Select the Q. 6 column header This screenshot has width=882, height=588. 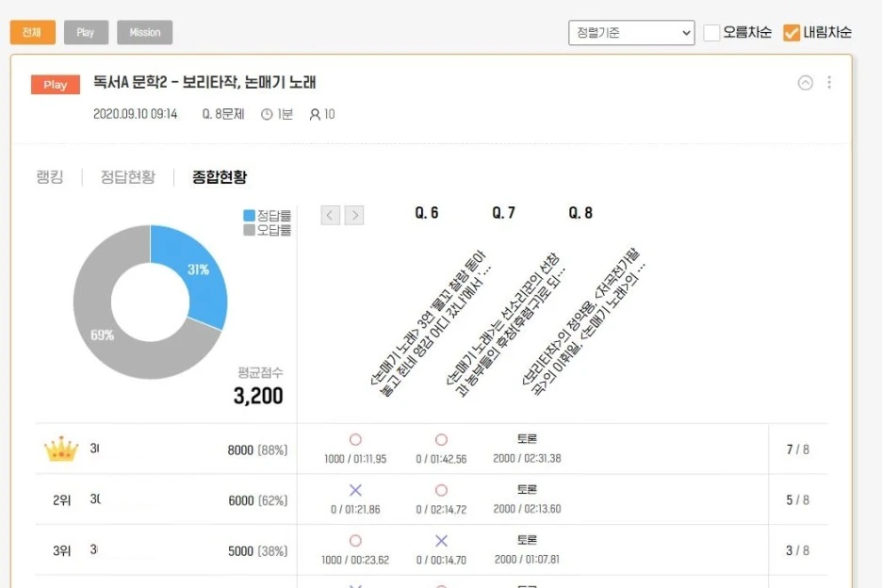click(426, 213)
